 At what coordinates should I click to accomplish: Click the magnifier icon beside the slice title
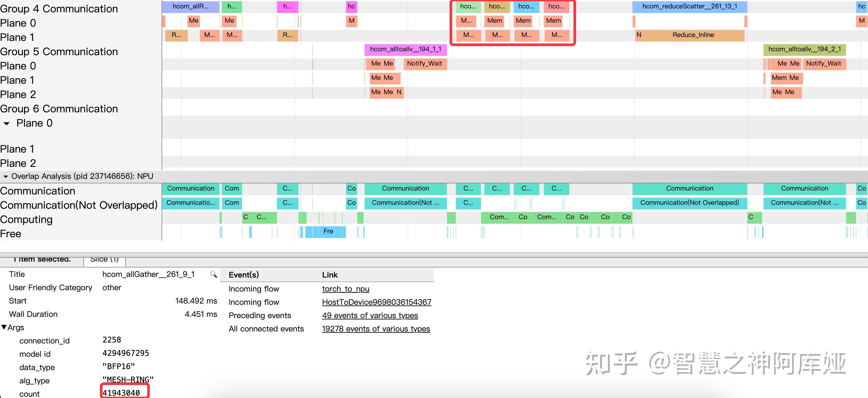213,274
